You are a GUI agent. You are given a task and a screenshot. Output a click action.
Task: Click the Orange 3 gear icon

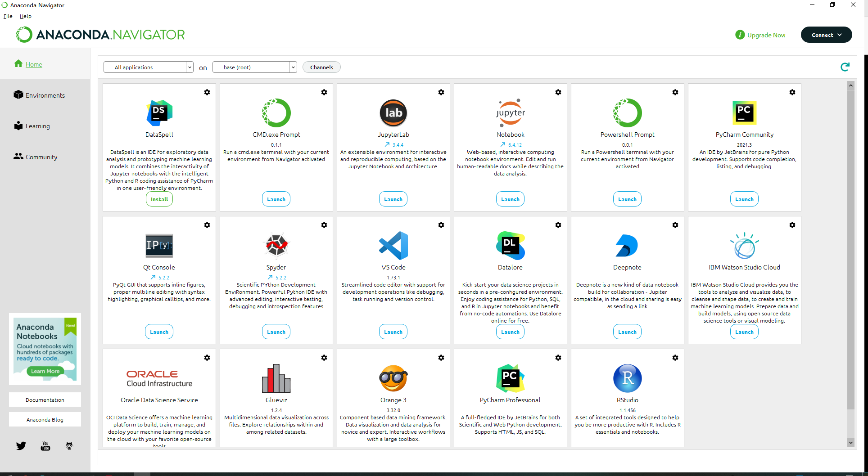(441, 358)
